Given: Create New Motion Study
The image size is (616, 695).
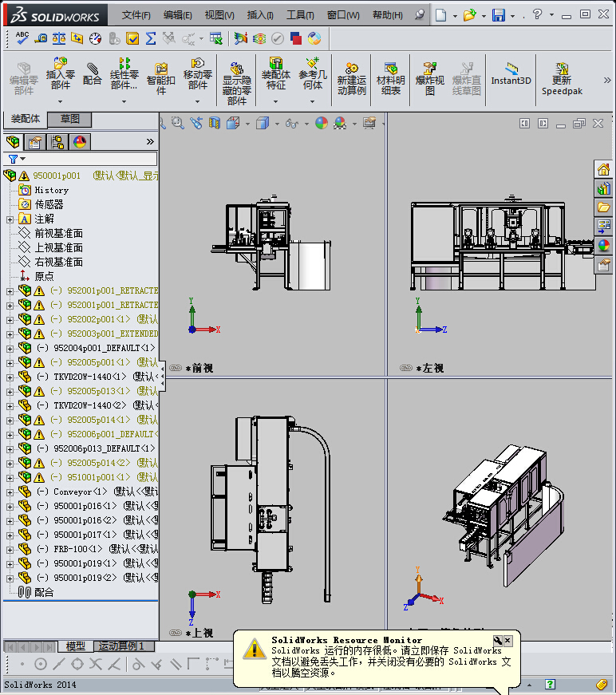Looking at the screenshot, I should click(x=351, y=79).
